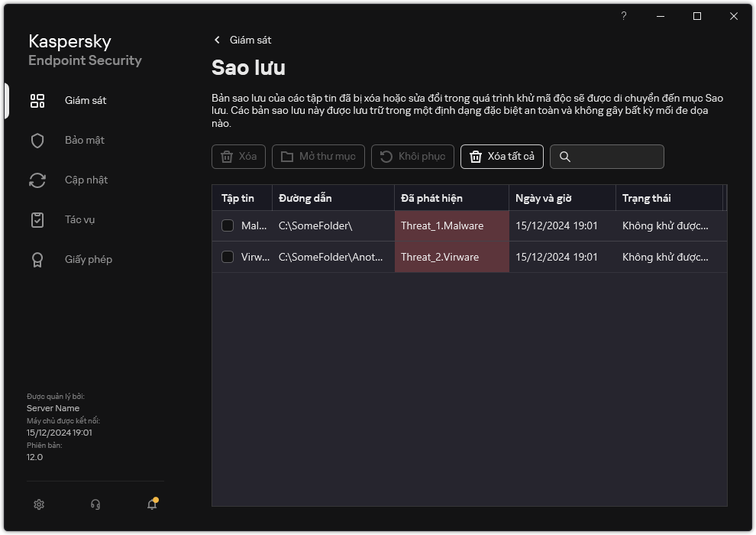The width and height of the screenshot is (756, 535).
Task: Click the help question mark icon
Action: 623,16
